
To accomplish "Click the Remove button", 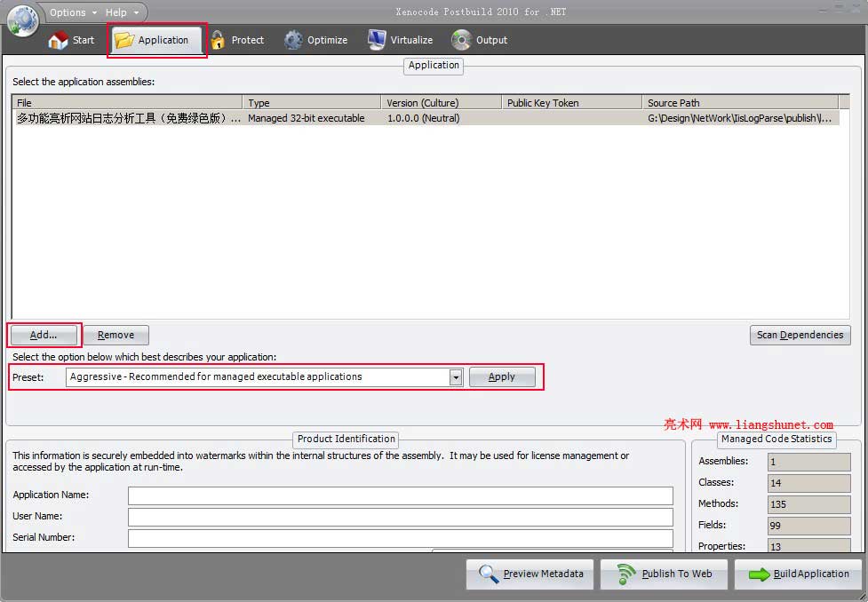I will 116,336.
